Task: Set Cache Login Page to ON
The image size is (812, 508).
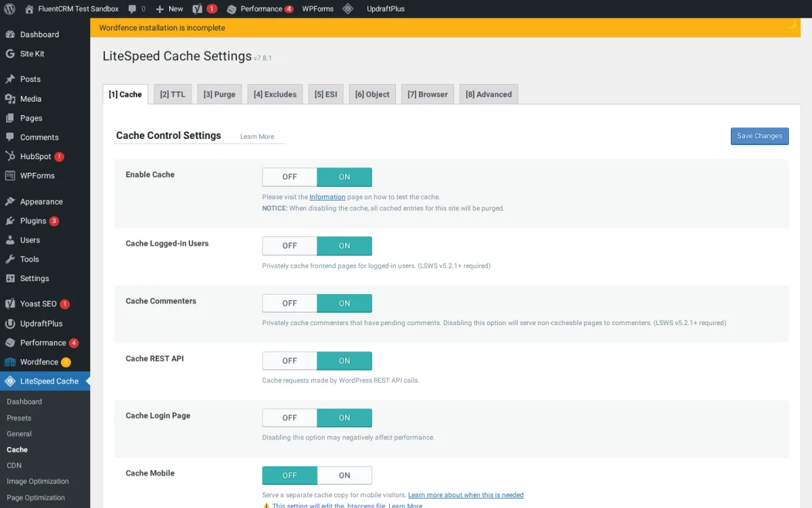Action: click(344, 418)
